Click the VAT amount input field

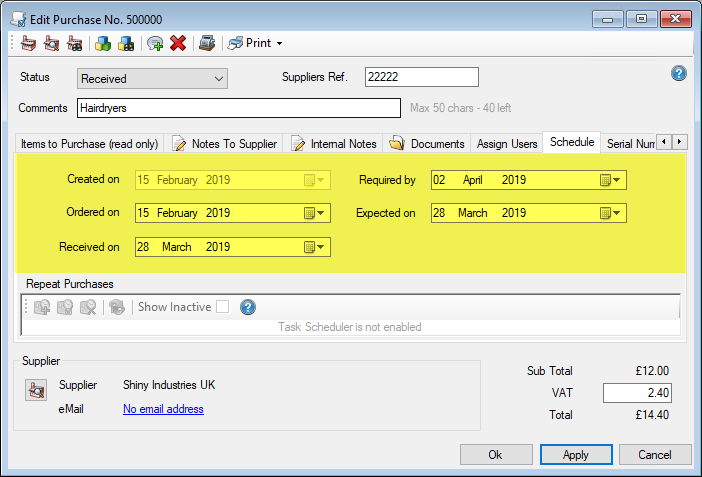coord(636,393)
